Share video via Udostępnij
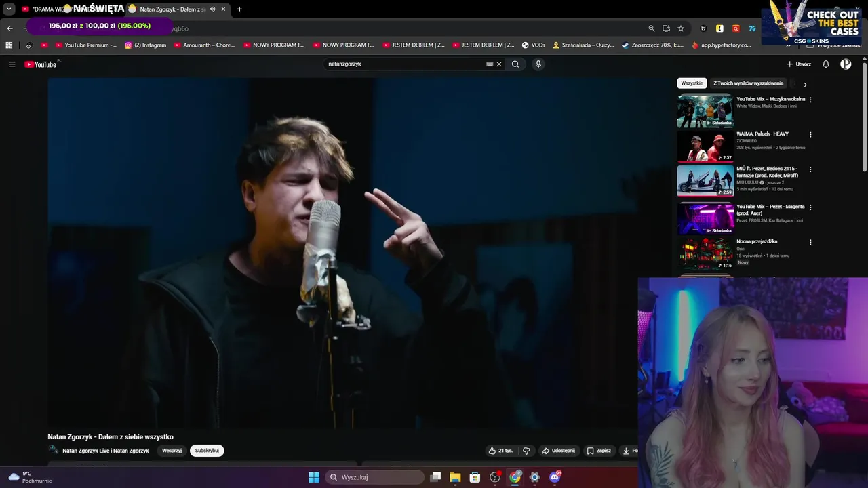 point(558,451)
